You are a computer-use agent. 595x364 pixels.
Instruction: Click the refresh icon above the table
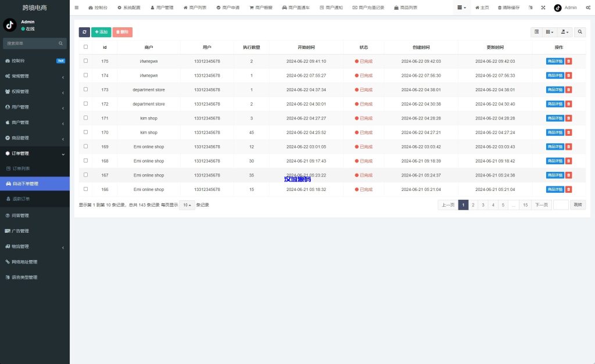[x=84, y=32]
